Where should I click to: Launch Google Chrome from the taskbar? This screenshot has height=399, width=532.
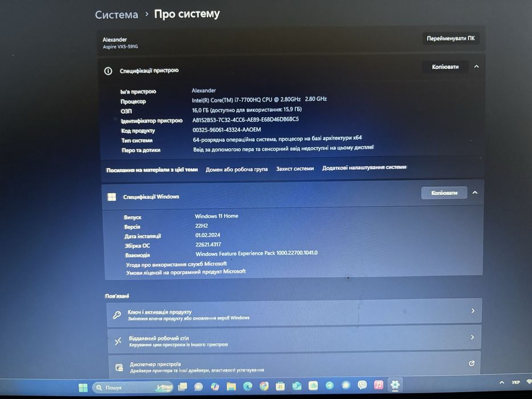(264, 386)
